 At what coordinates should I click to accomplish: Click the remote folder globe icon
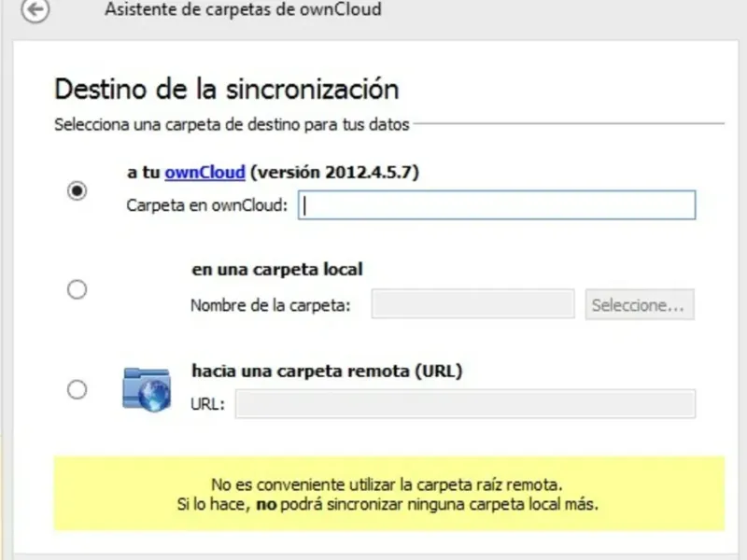point(147,388)
